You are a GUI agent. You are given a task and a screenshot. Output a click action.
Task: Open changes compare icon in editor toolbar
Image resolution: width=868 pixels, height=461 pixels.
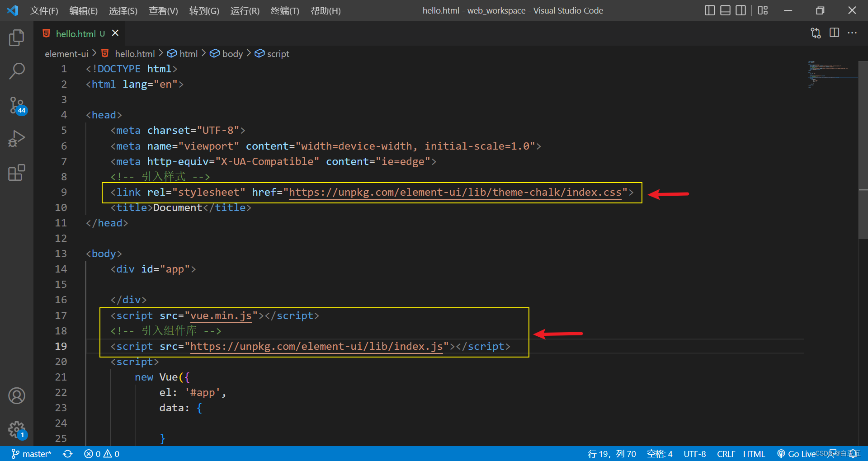click(816, 33)
